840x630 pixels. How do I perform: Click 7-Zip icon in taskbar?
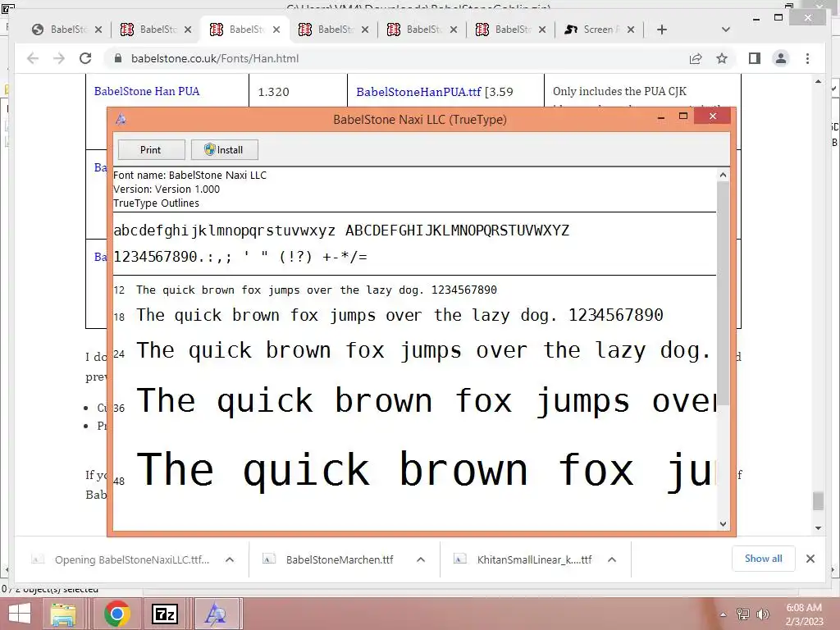click(x=165, y=614)
